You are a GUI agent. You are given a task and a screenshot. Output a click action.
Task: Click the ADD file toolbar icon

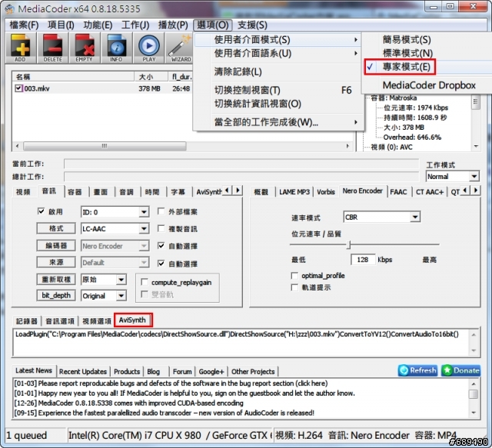pyautogui.click(x=21, y=48)
